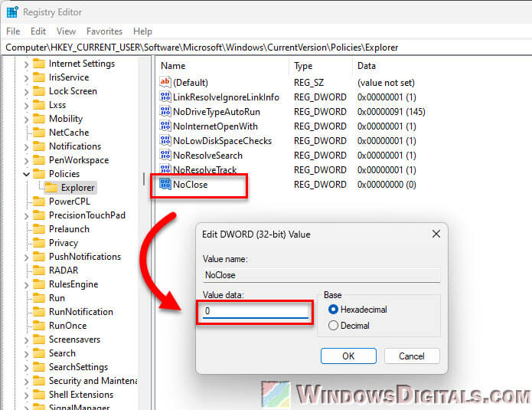Click the 0x00000091 (145) data cell

click(391, 111)
